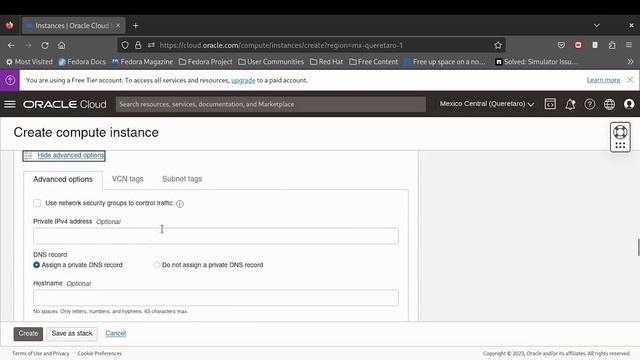Open the Red Hat bookmark folder
This screenshot has width=640, height=360.
pyautogui.click(x=327, y=62)
